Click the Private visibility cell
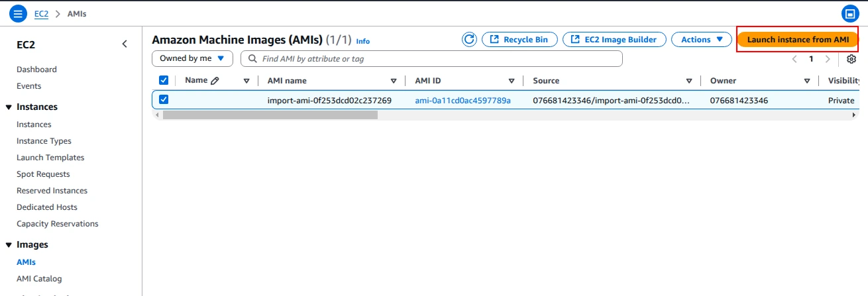Viewport: 868px width, 296px height. coord(841,101)
